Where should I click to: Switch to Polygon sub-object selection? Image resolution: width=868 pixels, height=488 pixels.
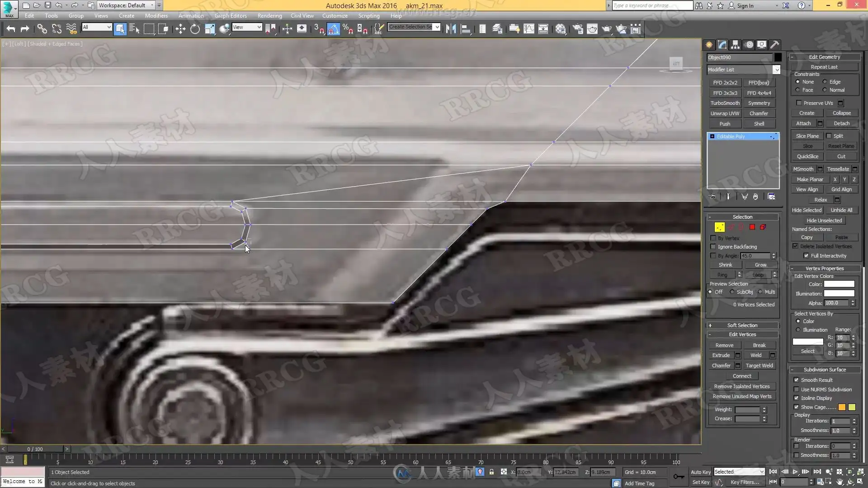[x=752, y=227]
